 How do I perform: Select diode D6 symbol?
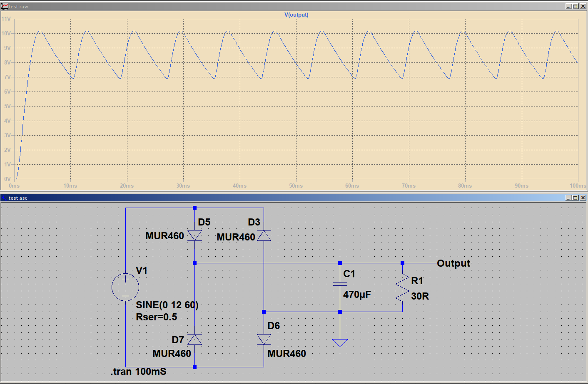pyautogui.click(x=264, y=339)
